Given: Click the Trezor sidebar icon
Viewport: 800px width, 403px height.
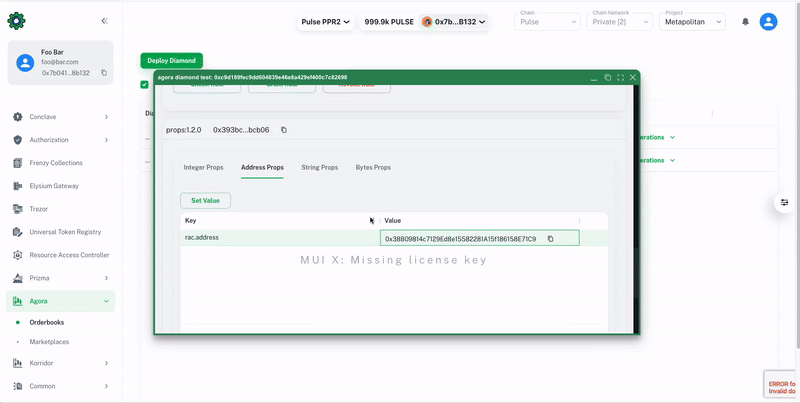Looking at the screenshot, I should tap(18, 209).
